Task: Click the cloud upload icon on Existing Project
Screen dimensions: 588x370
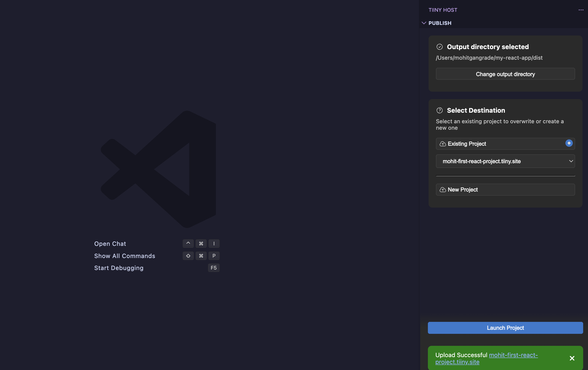Action: [443, 144]
